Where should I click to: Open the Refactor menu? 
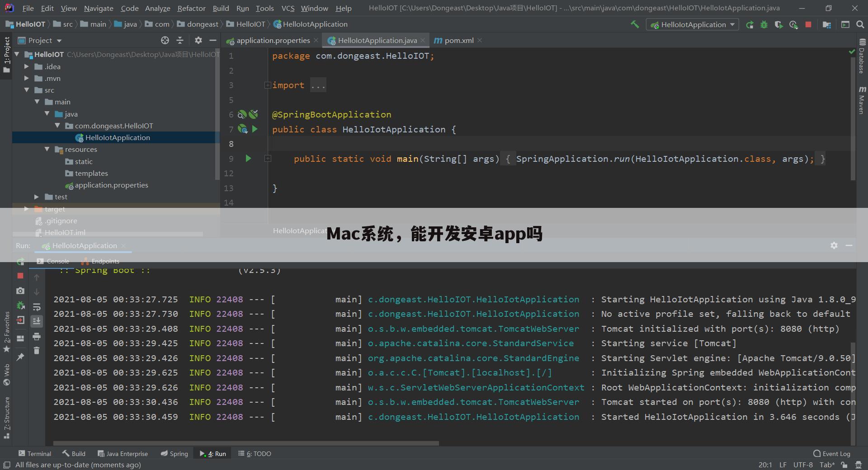[191, 8]
